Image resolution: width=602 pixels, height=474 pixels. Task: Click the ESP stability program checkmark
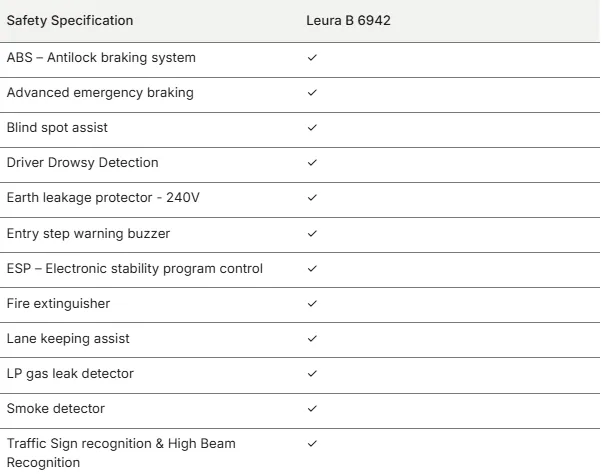312,269
